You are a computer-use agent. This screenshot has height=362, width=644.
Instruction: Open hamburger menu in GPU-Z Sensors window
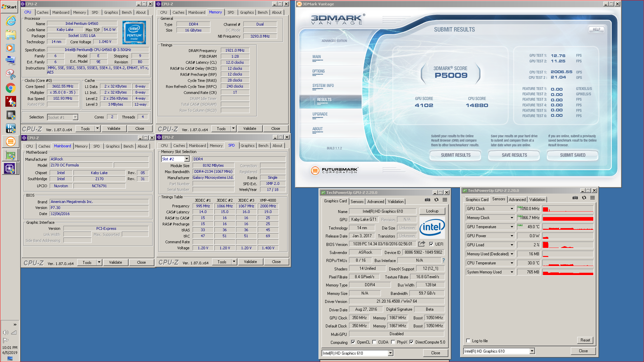[592, 198]
